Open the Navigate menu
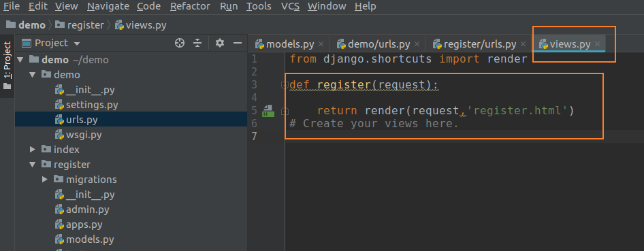This screenshot has width=644, height=251. pos(108,6)
